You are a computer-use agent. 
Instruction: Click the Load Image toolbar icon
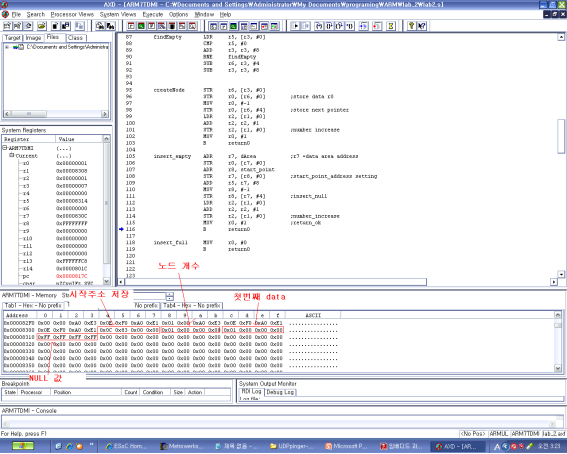(x=7, y=26)
